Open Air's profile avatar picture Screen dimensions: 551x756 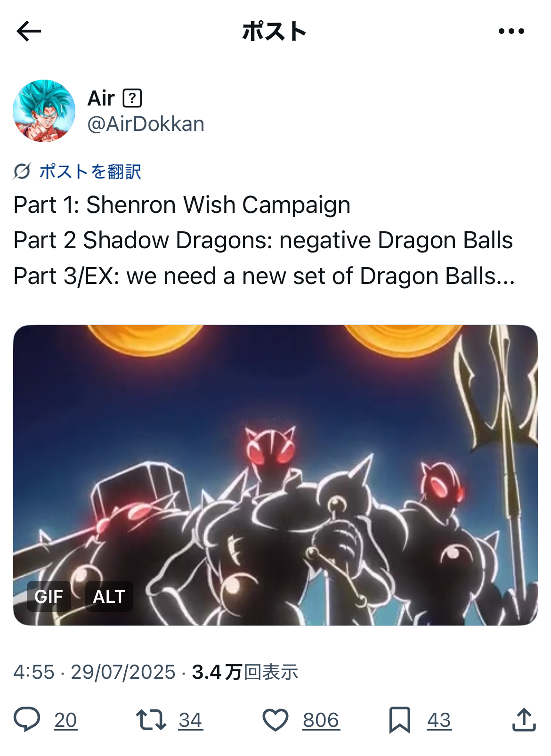point(44,111)
